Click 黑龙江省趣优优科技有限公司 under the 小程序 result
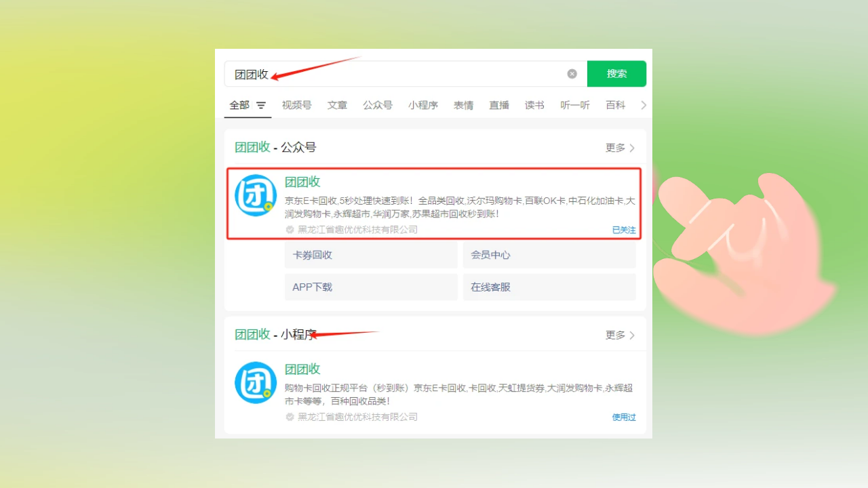 coord(358,417)
